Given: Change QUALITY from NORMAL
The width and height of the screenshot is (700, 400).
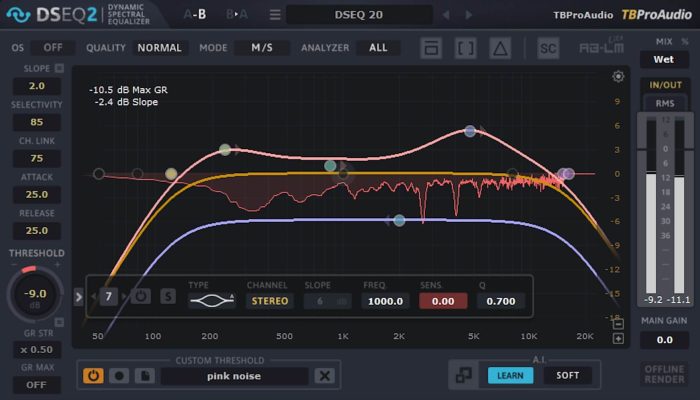Looking at the screenshot, I should click(x=159, y=48).
